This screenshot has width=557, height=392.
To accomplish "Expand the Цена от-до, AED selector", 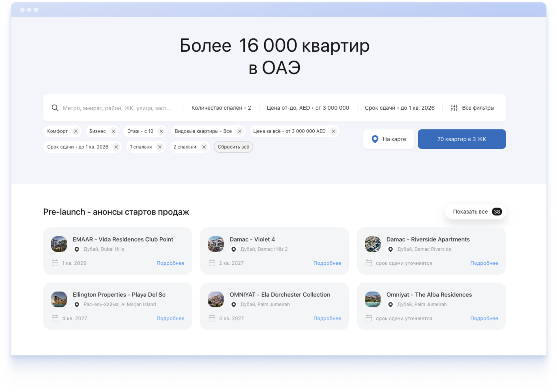I will coord(308,108).
